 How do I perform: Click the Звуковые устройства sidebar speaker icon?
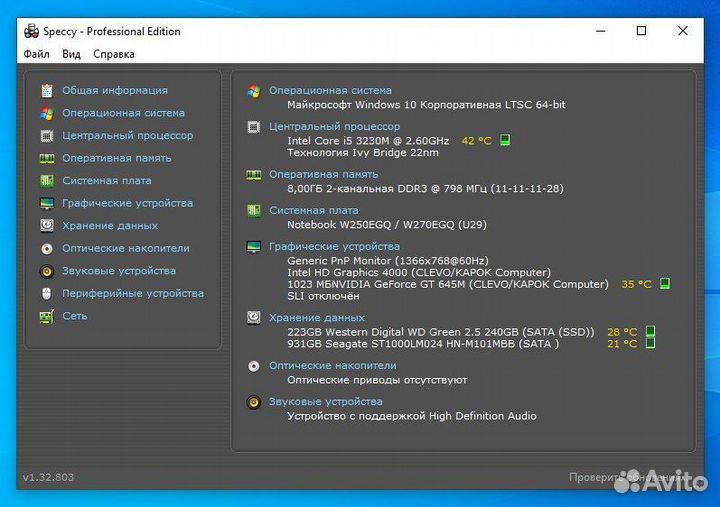point(47,271)
